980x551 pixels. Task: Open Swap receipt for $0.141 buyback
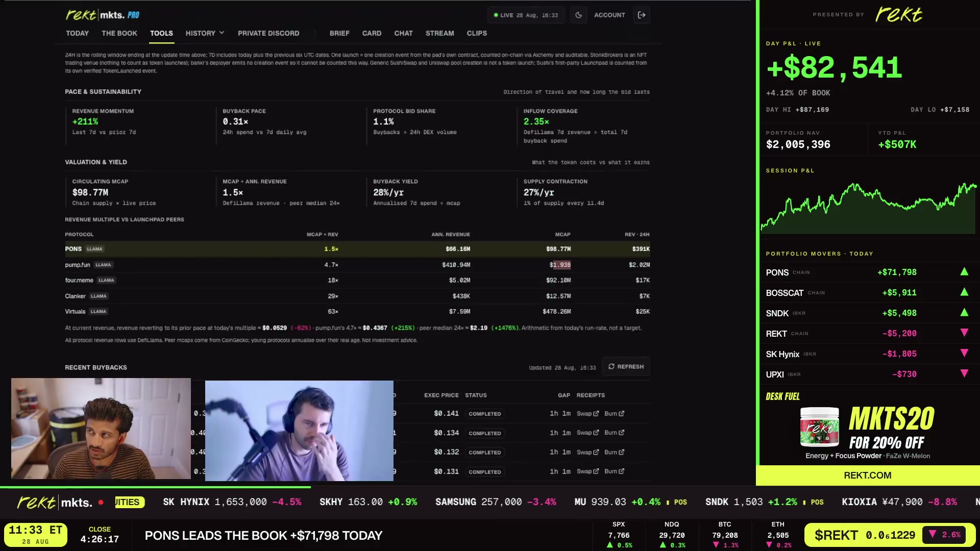coord(587,414)
